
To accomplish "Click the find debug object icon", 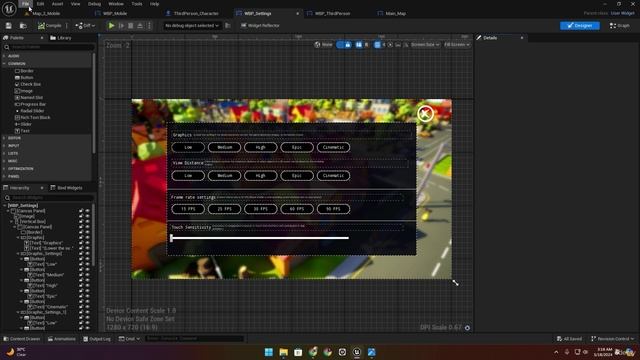I will coord(228,26).
